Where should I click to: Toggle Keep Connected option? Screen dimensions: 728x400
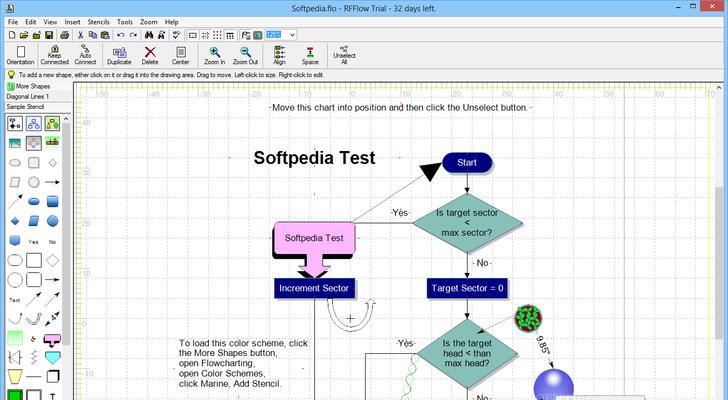[54, 55]
